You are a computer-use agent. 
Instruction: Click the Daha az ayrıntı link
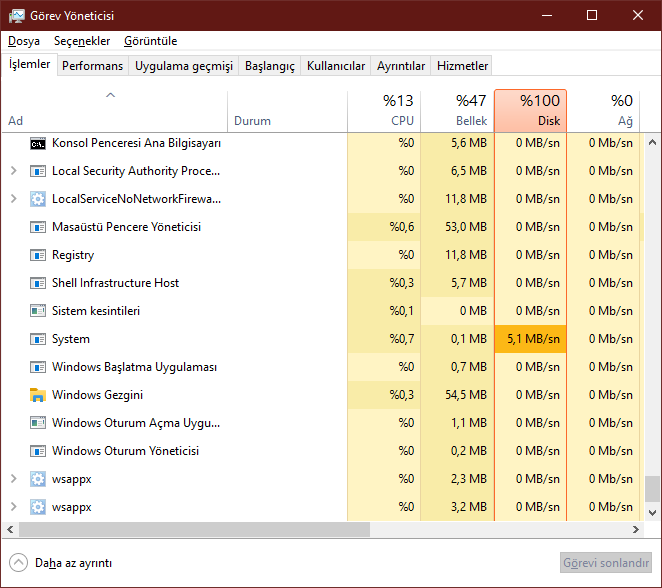(x=73, y=563)
